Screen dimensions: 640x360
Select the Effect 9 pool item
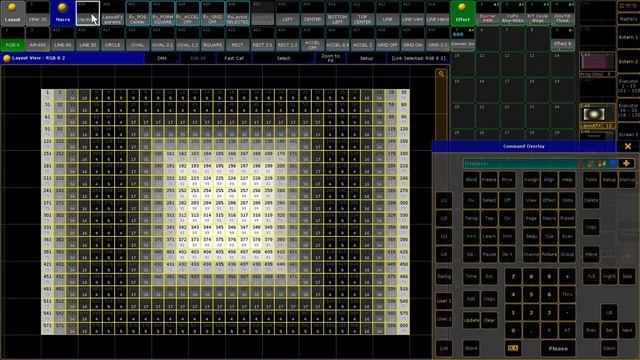[562, 39]
